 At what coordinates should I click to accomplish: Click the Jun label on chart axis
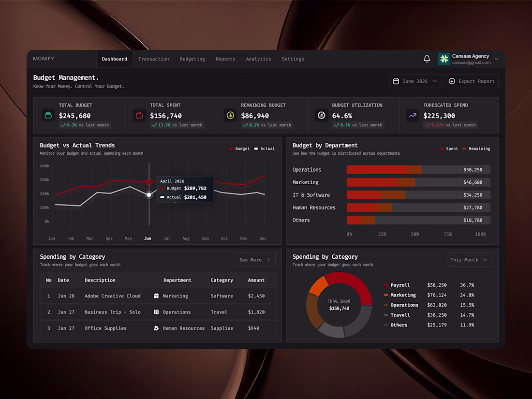click(x=148, y=238)
